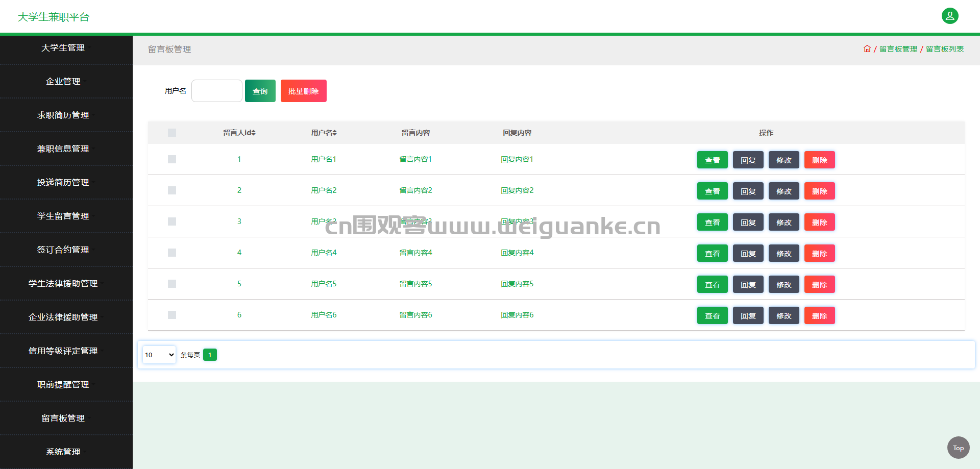Image resolution: width=980 pixels, height=469 pixels.
Task: Click 查看 for 用户名1 row
Action: (713, 160)
